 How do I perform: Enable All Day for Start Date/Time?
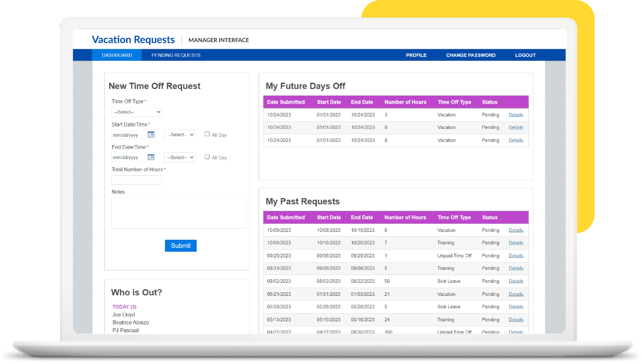[207, 134]
